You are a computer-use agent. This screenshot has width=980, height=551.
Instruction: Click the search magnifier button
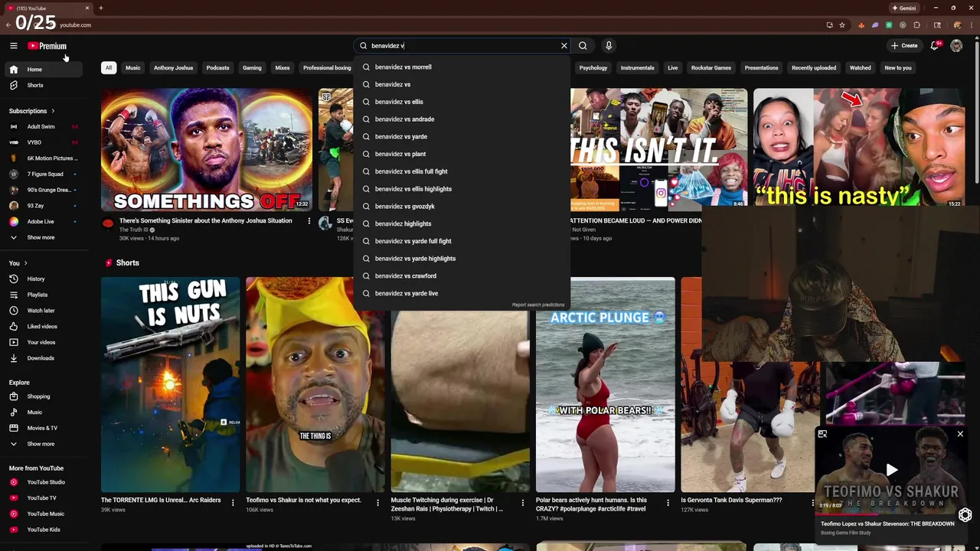pos(583,46)
